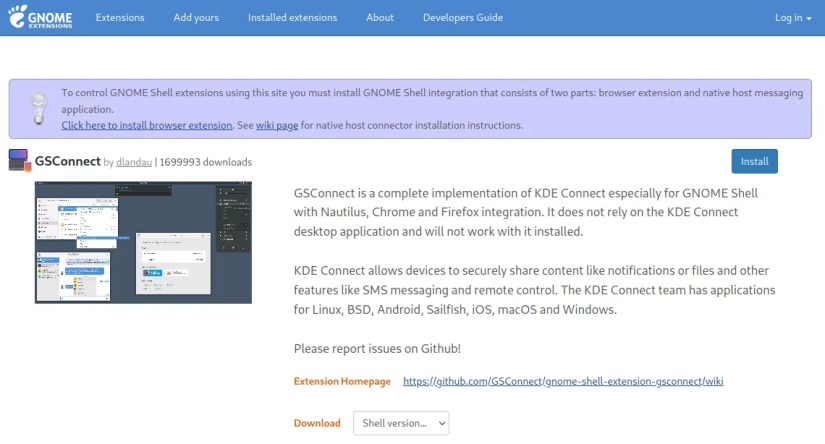
Task: Click the Extension Homepage label
Action: tap(342, 381)
